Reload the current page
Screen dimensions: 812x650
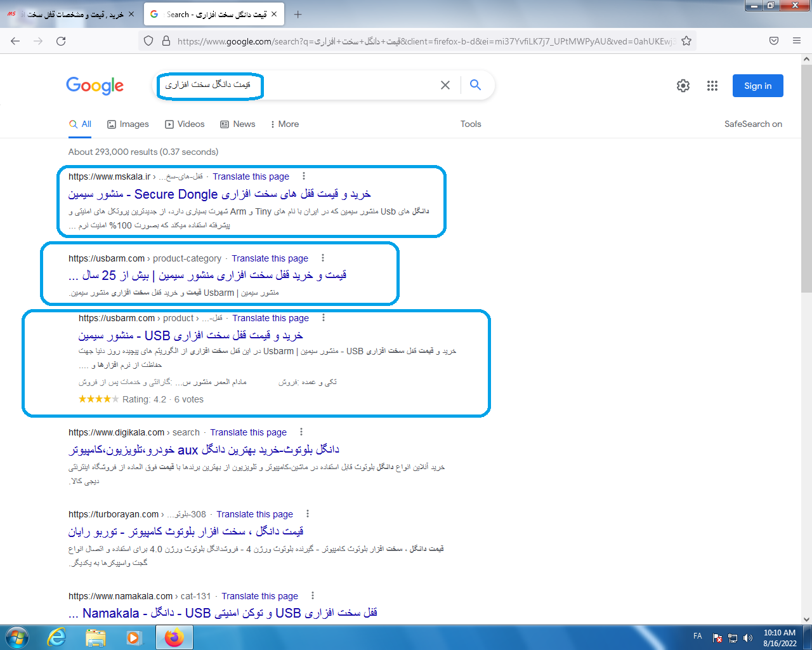[61, 41]
